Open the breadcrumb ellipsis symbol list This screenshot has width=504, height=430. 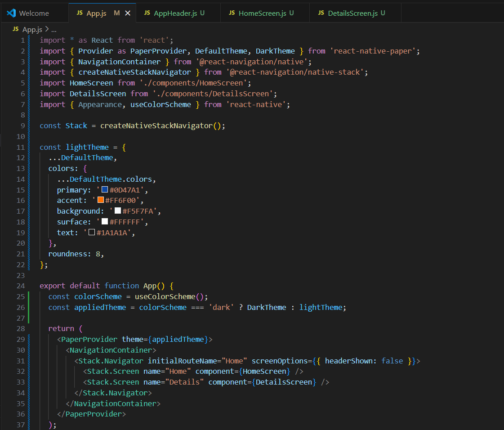click(54, 30)
